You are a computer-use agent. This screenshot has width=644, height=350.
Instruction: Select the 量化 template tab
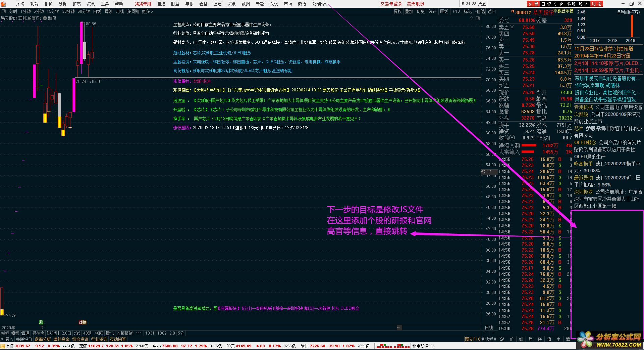click(x=110, y=333)
